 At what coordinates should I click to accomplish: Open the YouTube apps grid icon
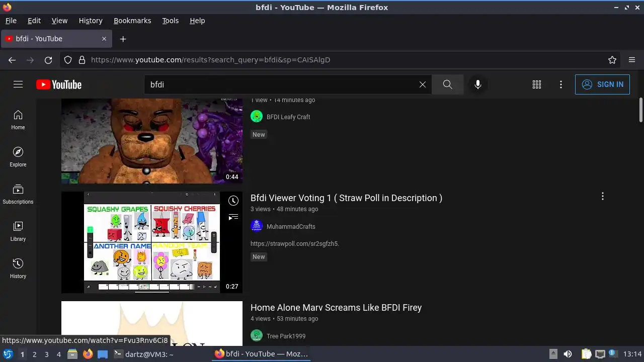pyautogui.click(x=537, y=84)
